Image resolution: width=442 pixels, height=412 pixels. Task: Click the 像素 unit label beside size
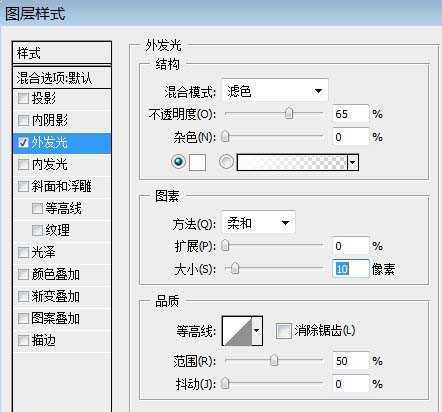point(383,269)
